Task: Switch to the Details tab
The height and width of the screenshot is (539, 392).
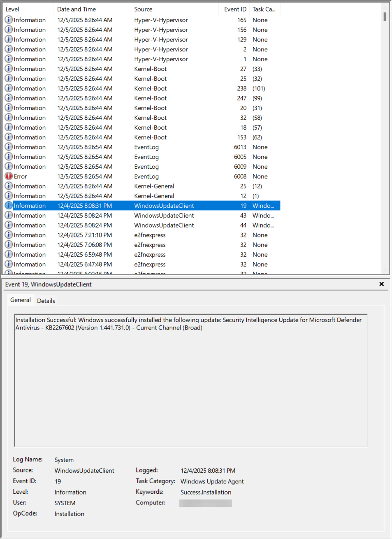Action: click(46, 301)
